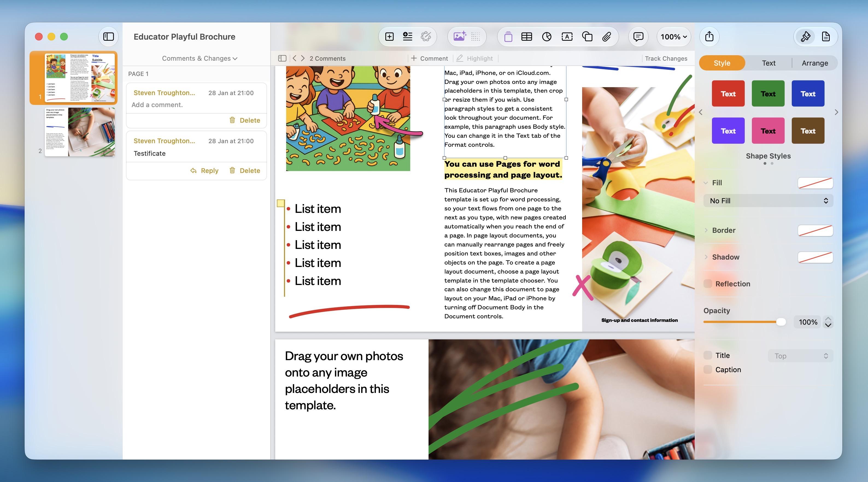Open the Comments & Changes dropdown
Viewport: 868px width, 482px height.
point(200,58)
